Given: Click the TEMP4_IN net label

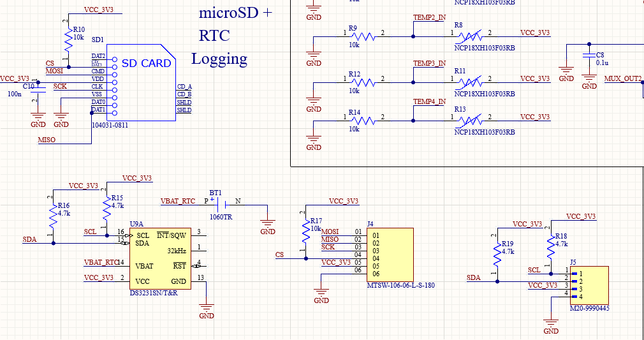Looking at the screenshot, I should pos(429,101).
